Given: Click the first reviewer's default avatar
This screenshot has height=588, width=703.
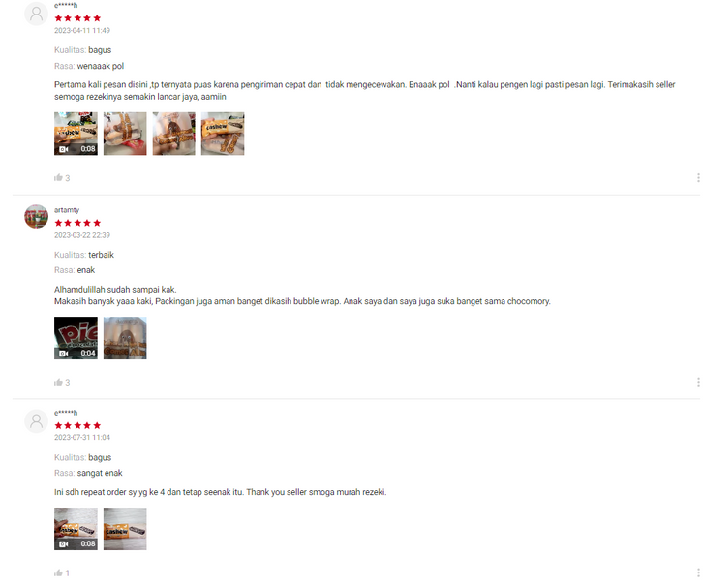Looking at the screenshot, I should coord(37,14).
